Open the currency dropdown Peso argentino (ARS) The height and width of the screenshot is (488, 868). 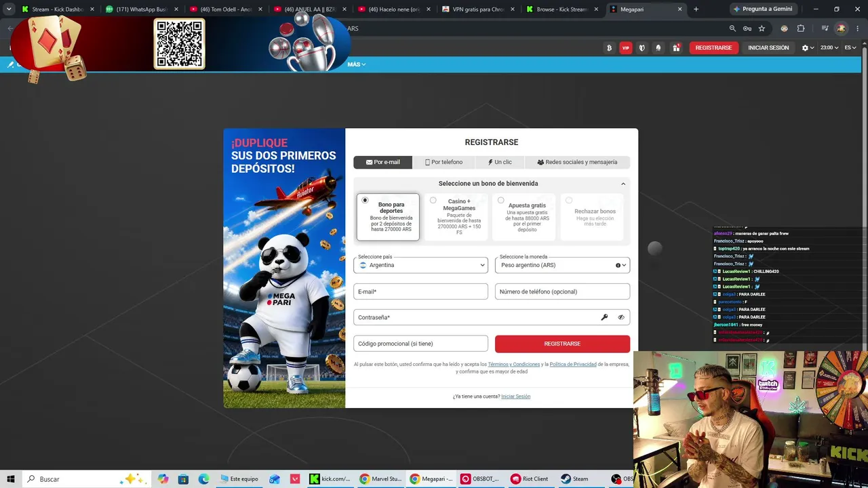[x=562, y=265]
